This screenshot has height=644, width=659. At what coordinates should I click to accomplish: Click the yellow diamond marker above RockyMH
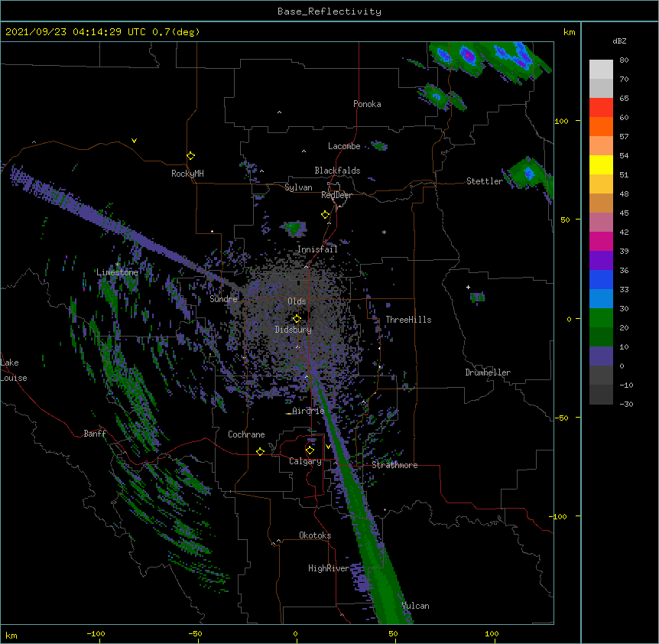click(x=191, y=156)
